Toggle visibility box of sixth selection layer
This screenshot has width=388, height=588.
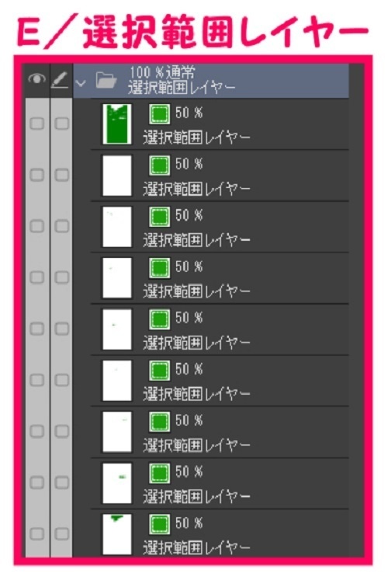coord(36,380)
